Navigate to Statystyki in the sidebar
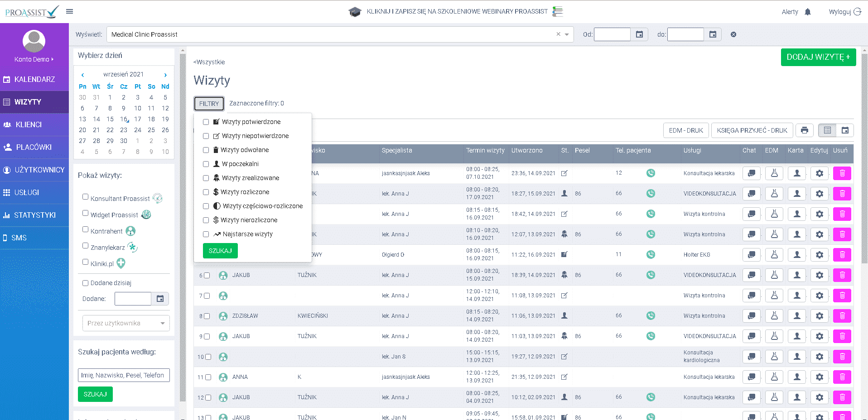 [34, 215]
